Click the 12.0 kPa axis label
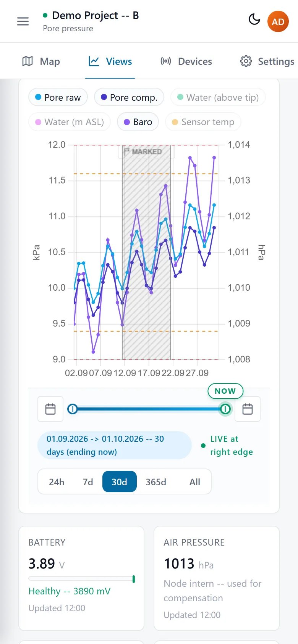Image resolution: width=298 pixels, height=644 pixels. click(x=57, y=145)
